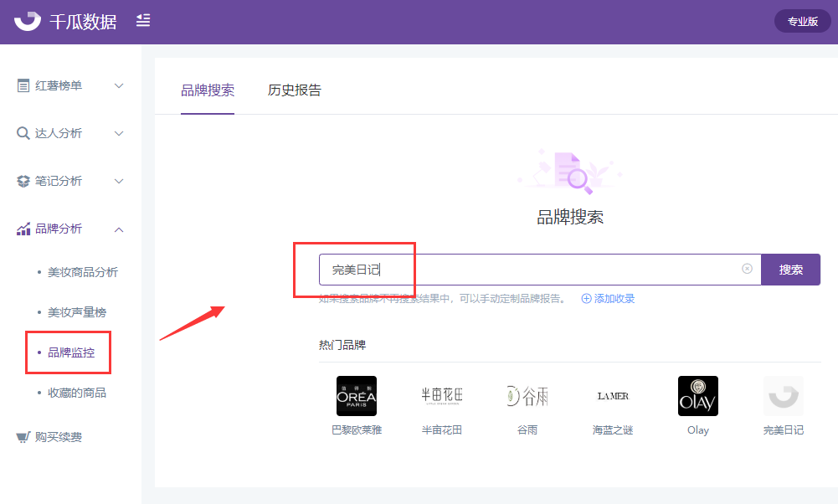
Task: Click the 品牌分析 chart icon
Action: (x=23, y=229)
